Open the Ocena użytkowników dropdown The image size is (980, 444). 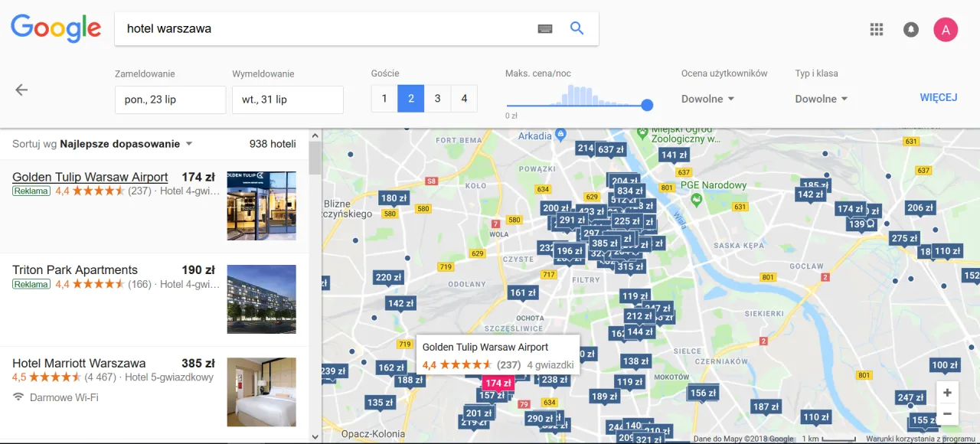tap(707, 98)
